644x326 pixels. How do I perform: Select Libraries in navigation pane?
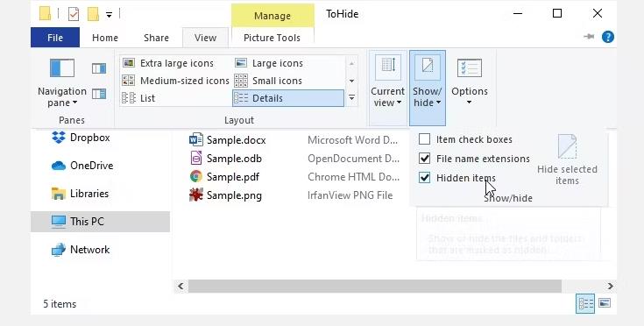80,194
